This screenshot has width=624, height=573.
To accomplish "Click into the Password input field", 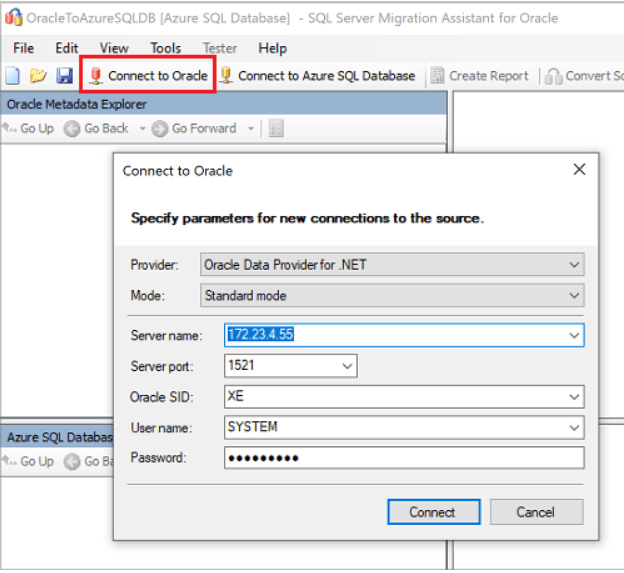I will 403,458.
